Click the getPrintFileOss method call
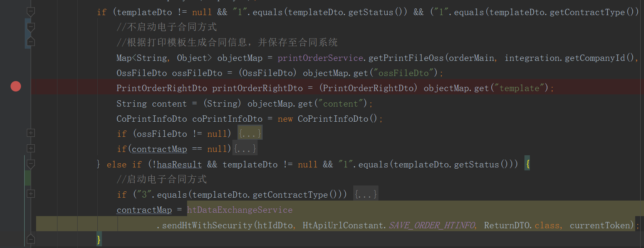This screenshot has width=644, height=248. pos(406,58)
